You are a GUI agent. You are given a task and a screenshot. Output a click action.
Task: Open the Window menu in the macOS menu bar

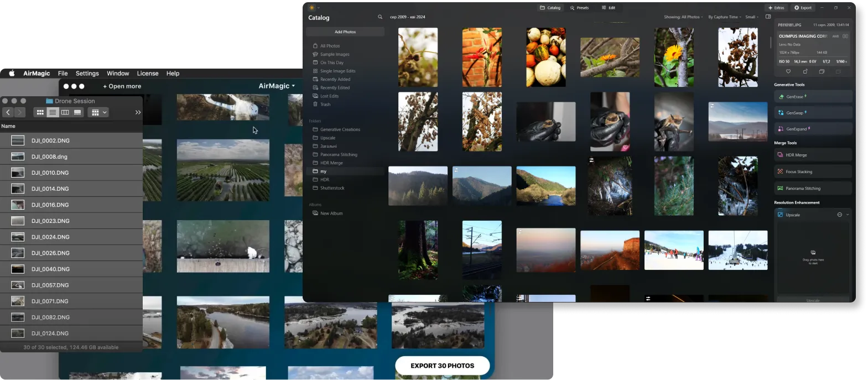coord(118,73)
